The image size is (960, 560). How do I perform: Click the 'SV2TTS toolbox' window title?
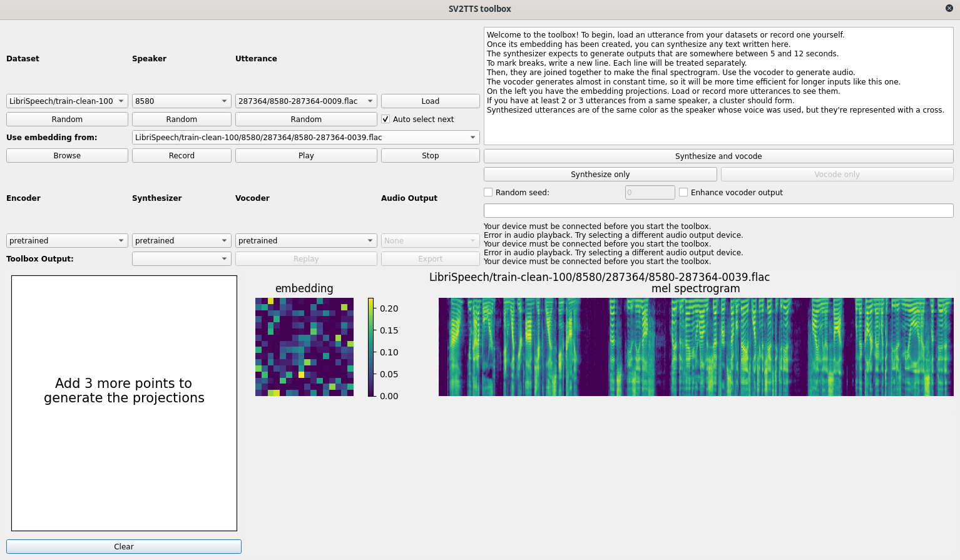tap(479, 9)
